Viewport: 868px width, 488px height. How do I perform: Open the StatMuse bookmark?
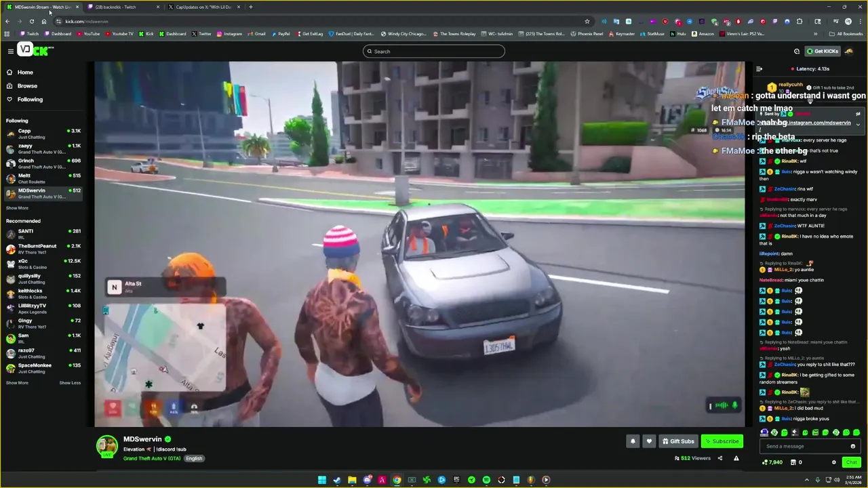click(x=652, y=34)
